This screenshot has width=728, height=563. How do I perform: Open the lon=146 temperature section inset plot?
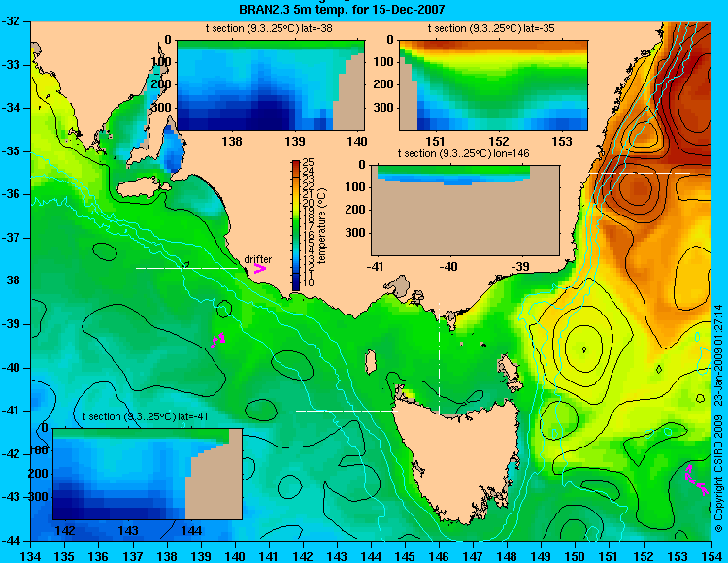465,211
